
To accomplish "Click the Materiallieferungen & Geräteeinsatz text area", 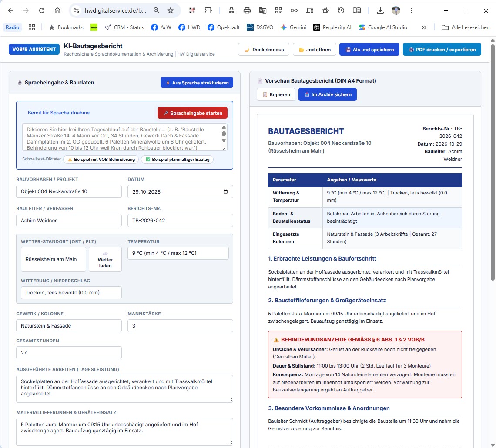I will click(124, 432).
